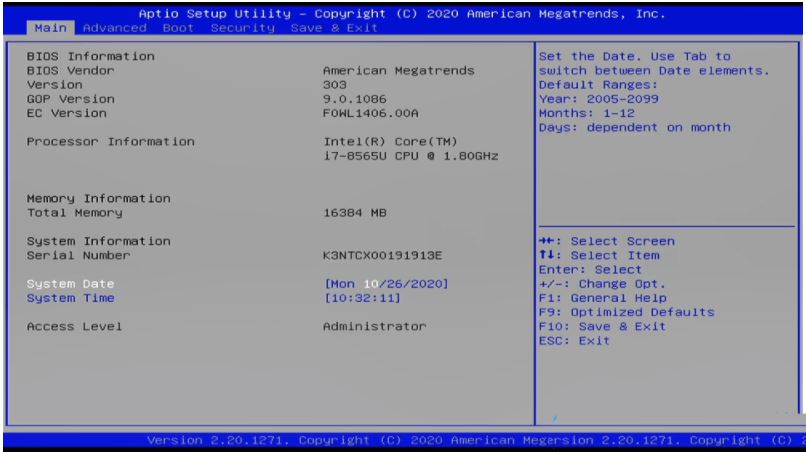Click the left-right arrows Select Screen hint
The image size is (806, 454).
(x=607, y=241)
